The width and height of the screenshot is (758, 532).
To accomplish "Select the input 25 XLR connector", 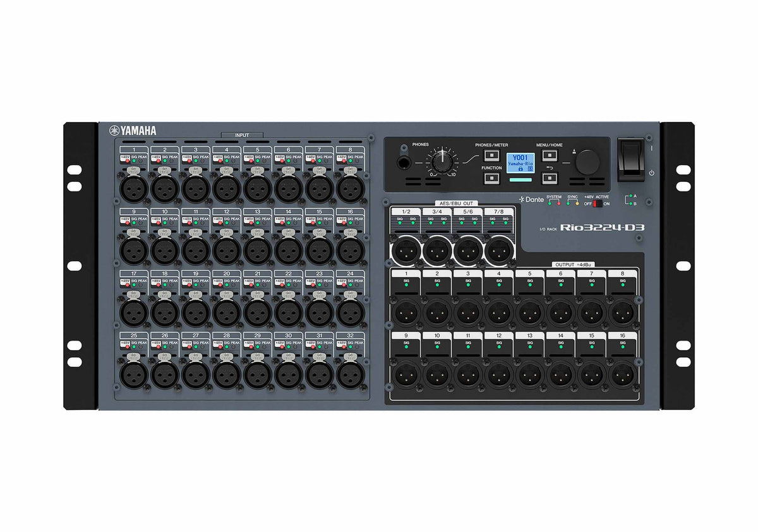I will [x=134, y=374].
